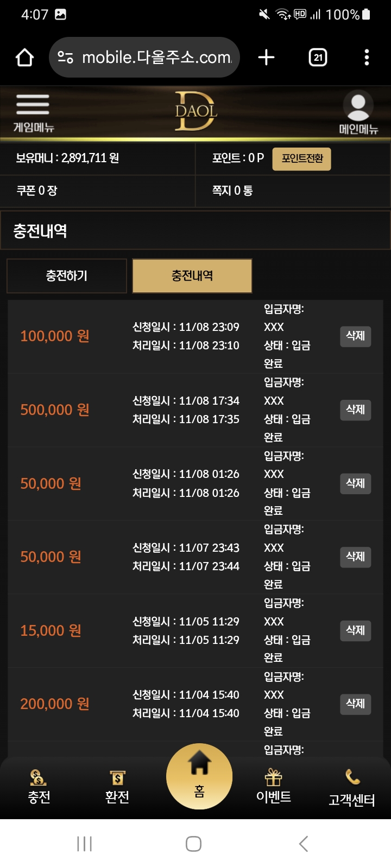Open a new browser tab

[266, 58]
